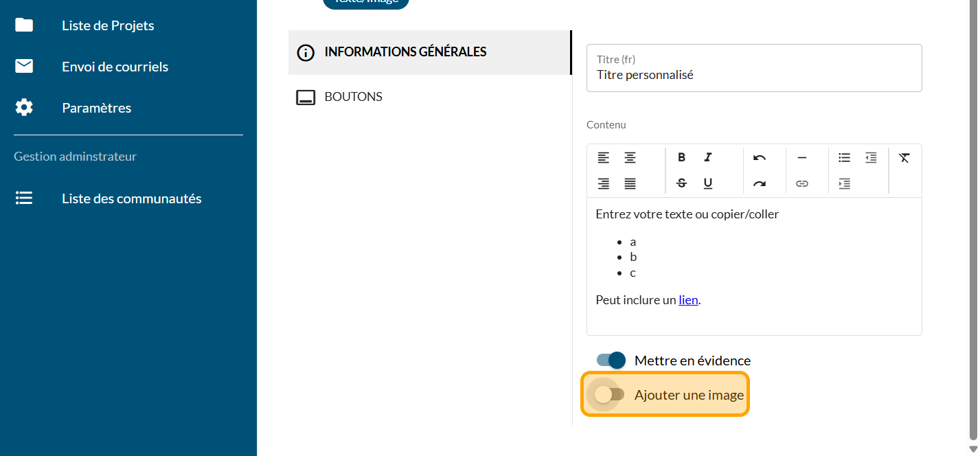This screenshot has height=456, width=980.
Task: Underline the selected text
Action: click(708, 183)
